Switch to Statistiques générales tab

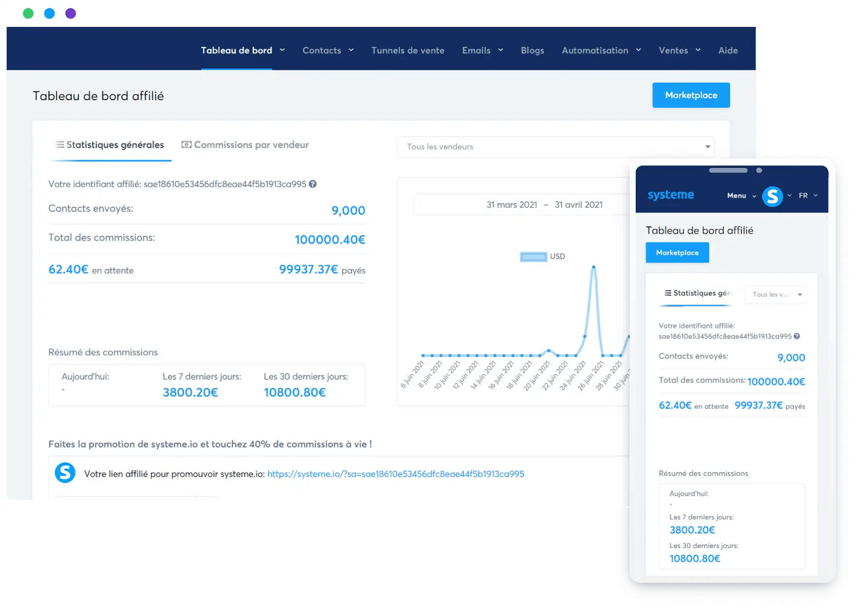coord(110,145)
